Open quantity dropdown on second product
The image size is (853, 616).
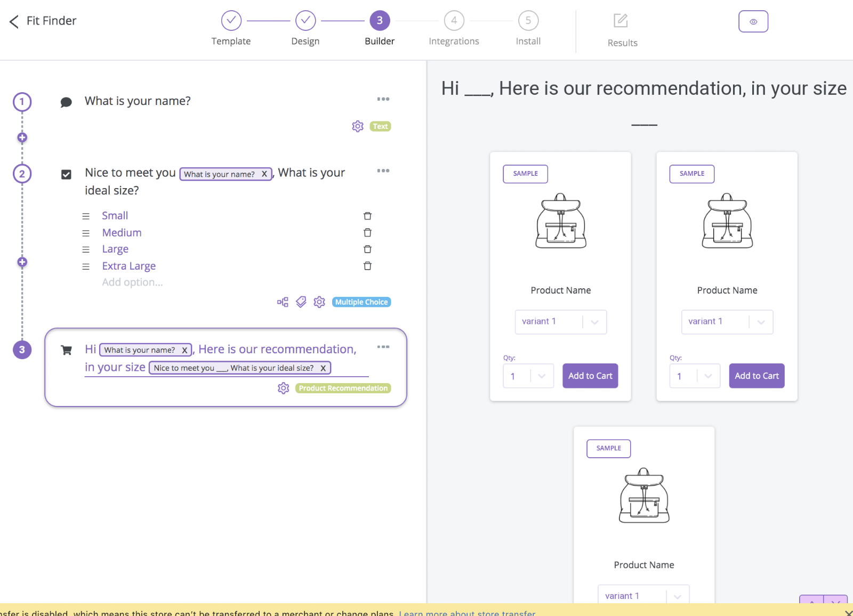(x=695, y=376)
